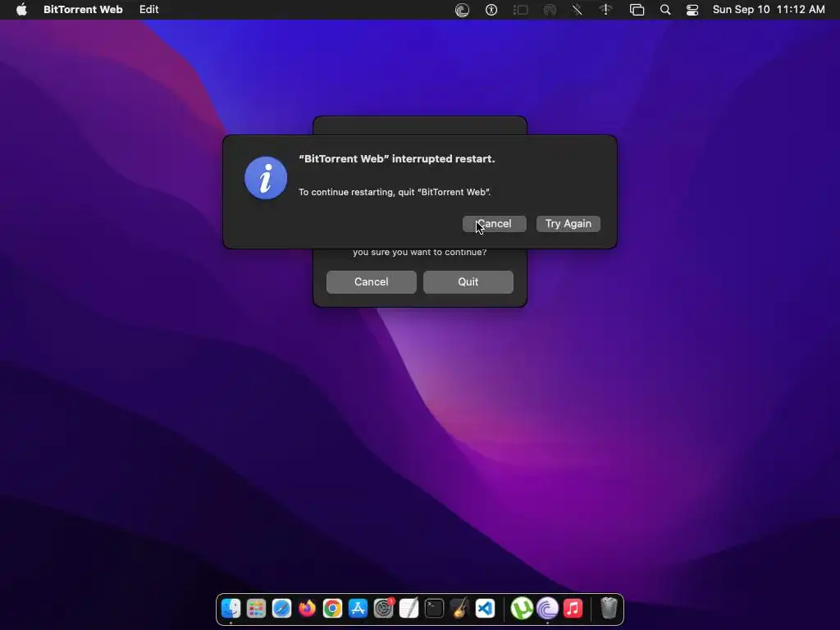
Task: Open AirDrop status icon in menu bar
Action: (x=550, y=10)
